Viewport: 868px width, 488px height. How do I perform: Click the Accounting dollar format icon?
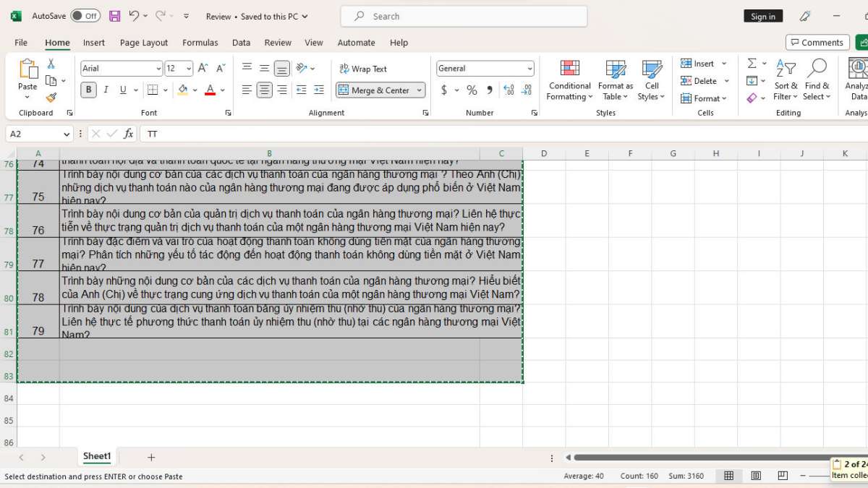444,90
